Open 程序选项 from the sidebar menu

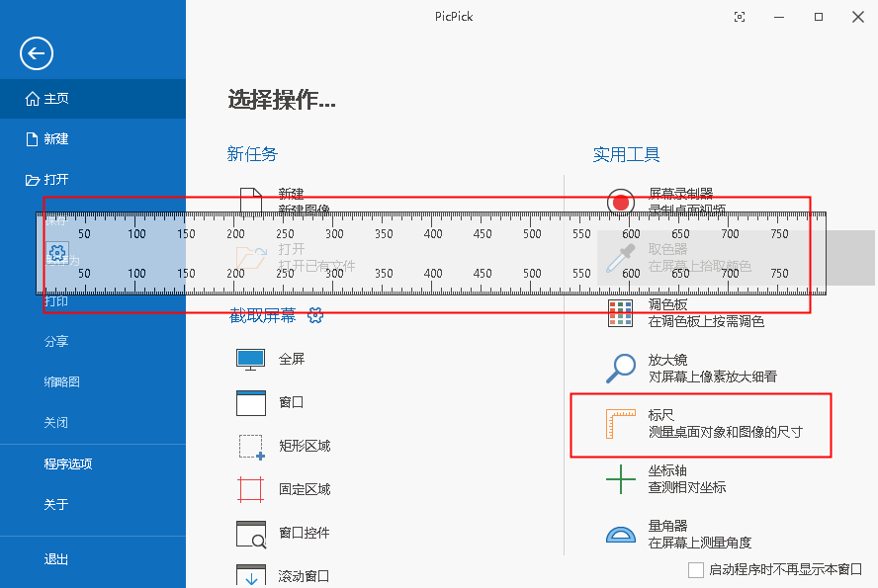68,463
